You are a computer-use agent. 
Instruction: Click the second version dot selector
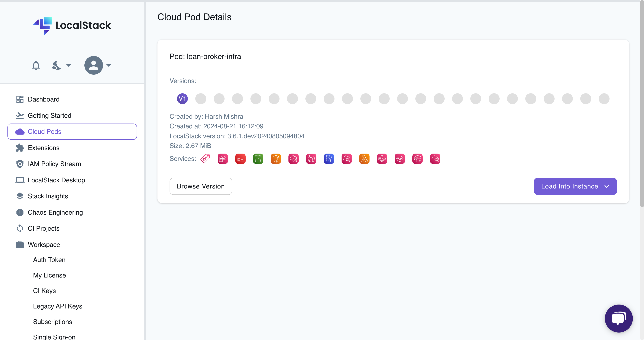click(x=201, y=99)
